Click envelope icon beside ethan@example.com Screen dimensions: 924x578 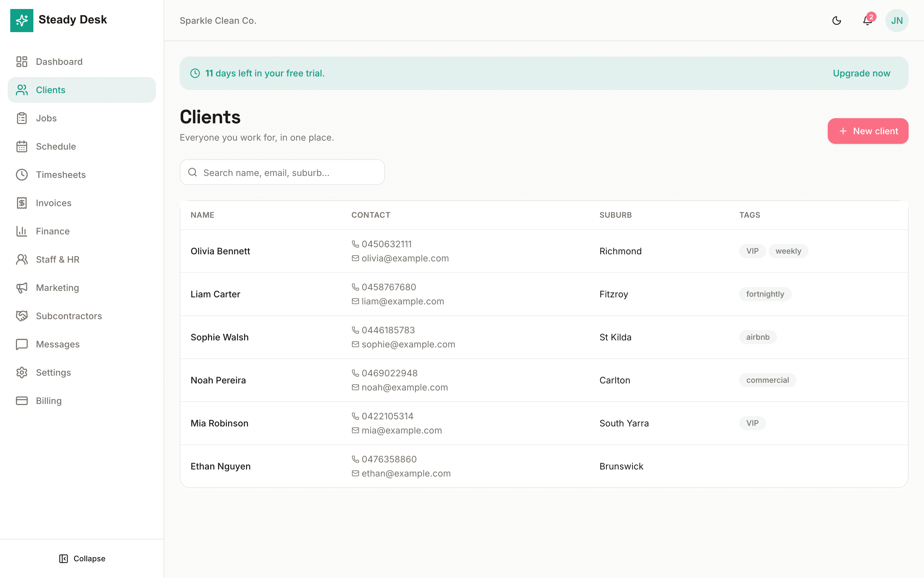coord(355,473)
